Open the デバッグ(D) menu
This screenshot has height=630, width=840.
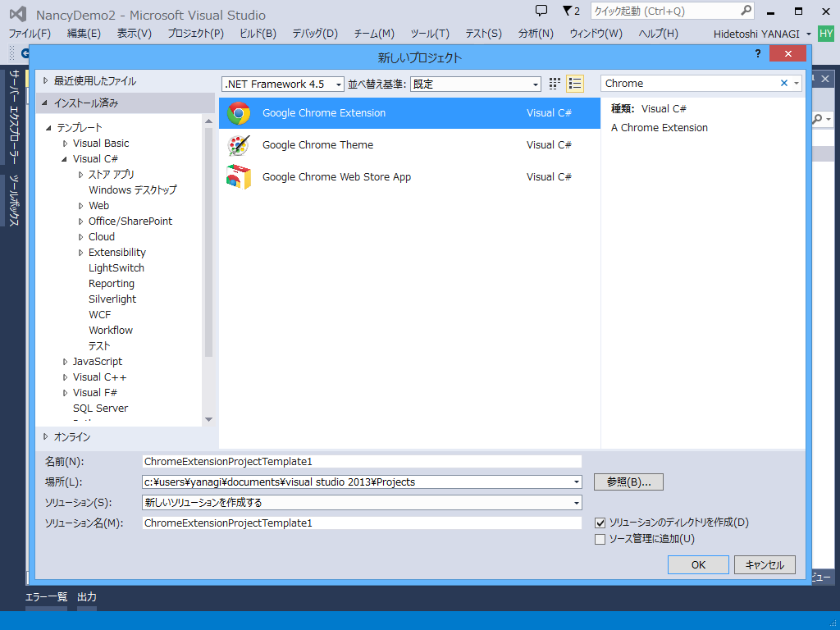pyautogui.click(x=315, y=34)
